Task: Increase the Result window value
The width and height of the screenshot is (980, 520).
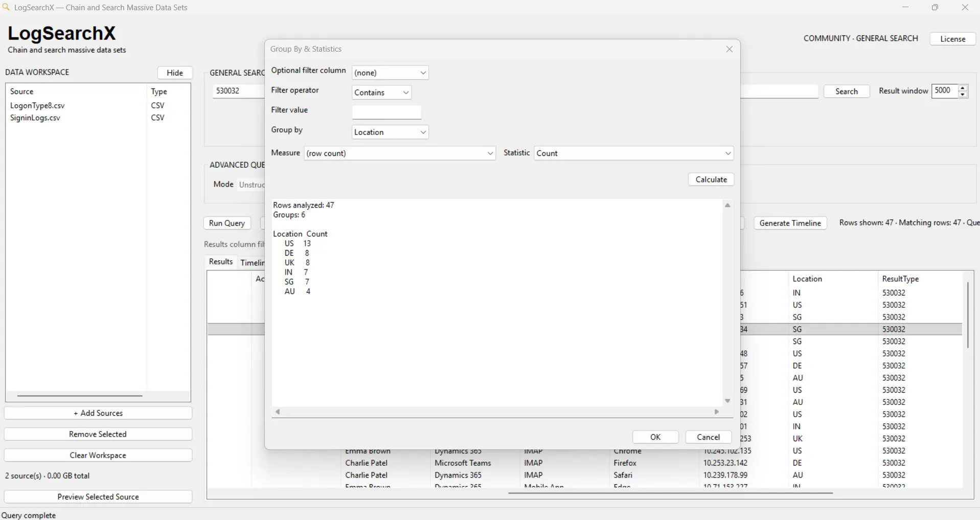Action: click(x=963, y=88)
